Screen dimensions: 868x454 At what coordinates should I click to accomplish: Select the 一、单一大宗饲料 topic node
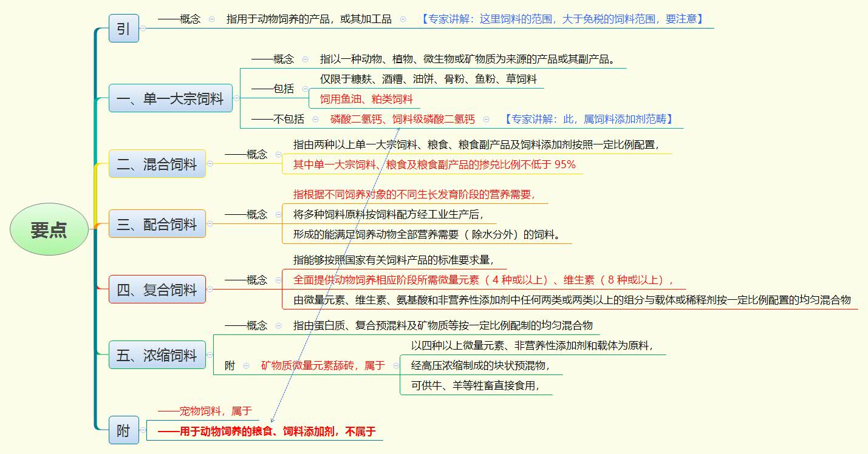(x=170, y=99)
